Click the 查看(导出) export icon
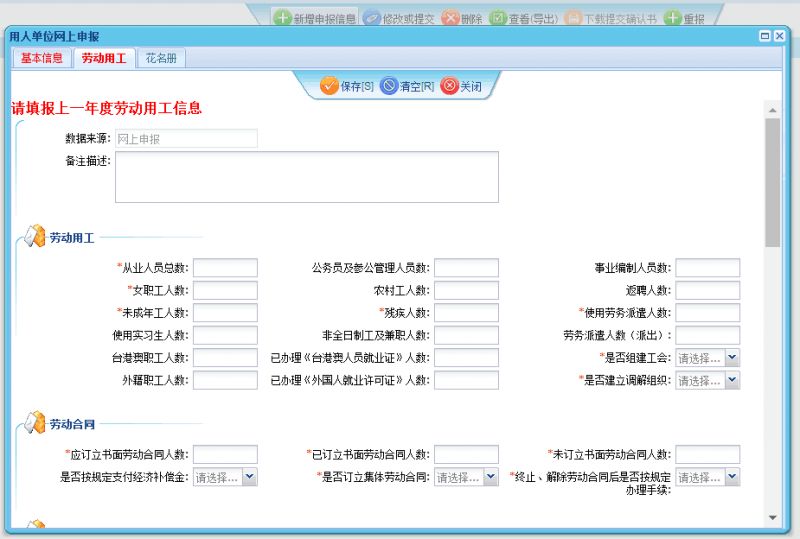Screen dimensions: 800x539 (x=497, y=18)
